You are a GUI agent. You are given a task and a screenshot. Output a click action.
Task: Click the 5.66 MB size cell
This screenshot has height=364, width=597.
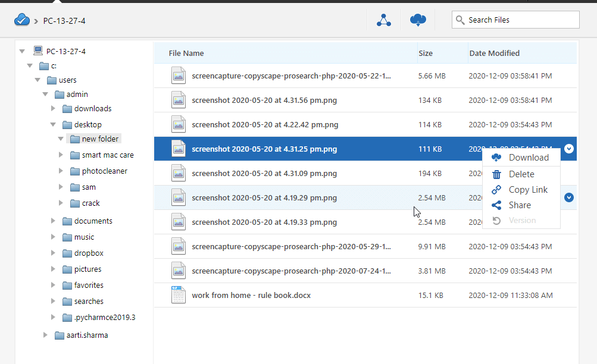click(x=432, y=76)
